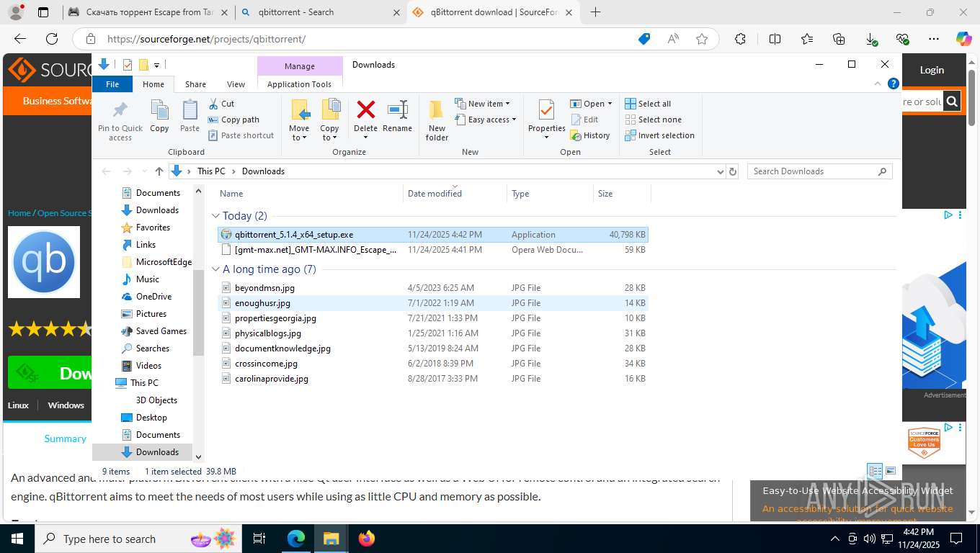
Task: Click SourceForge search magnifier button
Action: (952, 102)
